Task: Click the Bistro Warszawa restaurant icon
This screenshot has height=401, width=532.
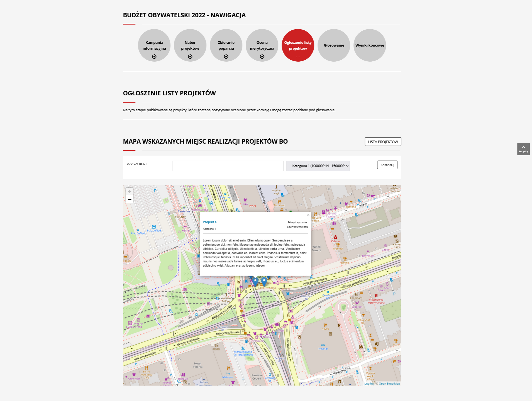Action: (147, 368)
